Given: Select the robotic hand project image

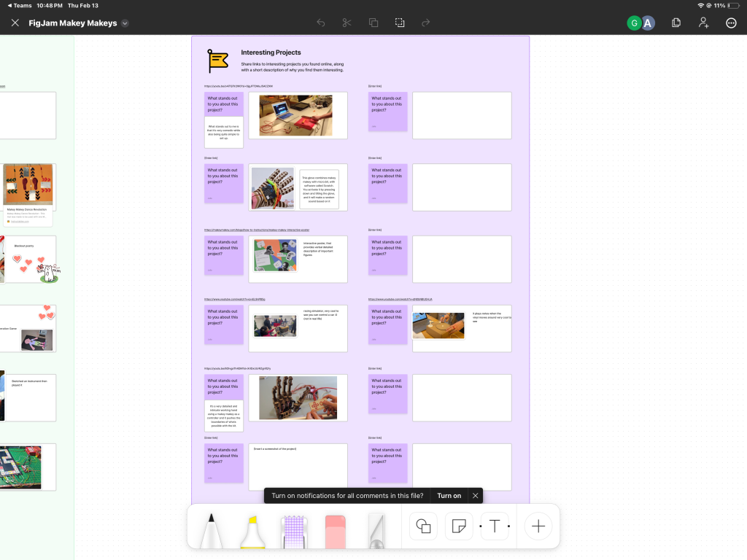Looking at the screenshot, I should pyautogui.click(x=298, y=397).
